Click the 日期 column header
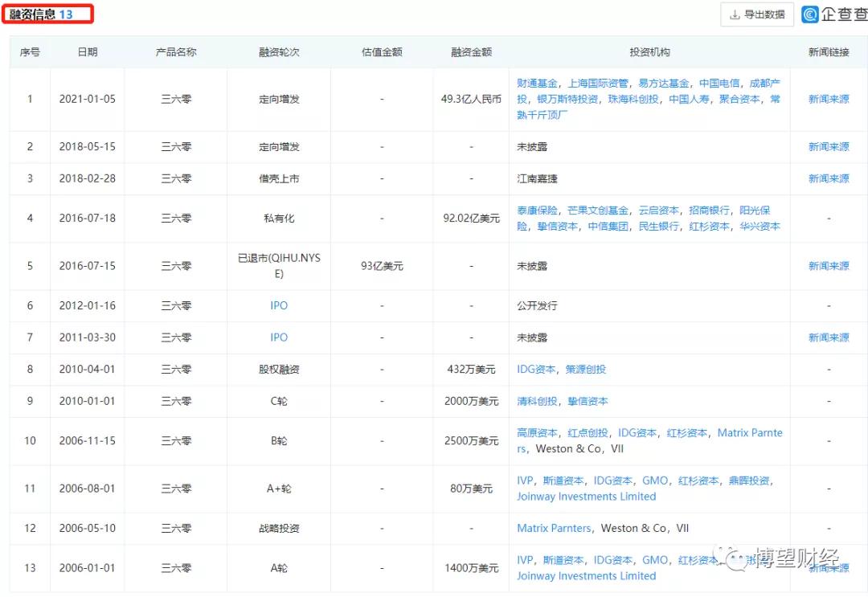 point(88,52)
